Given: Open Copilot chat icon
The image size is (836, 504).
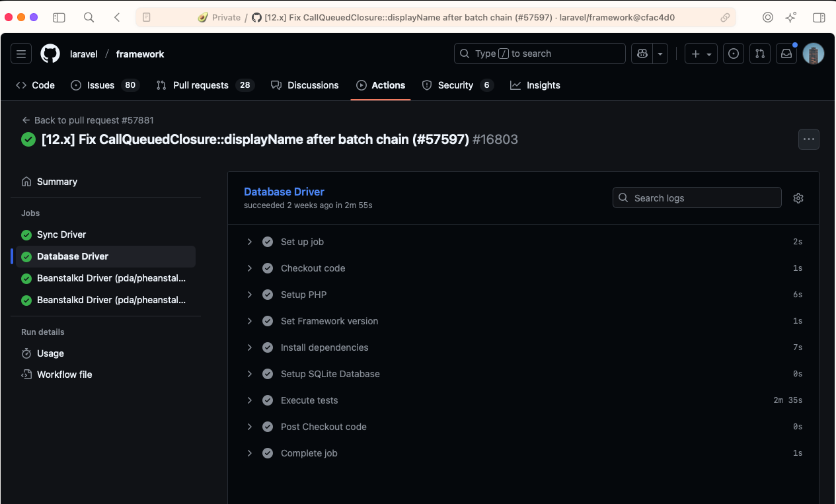Looking at the screenshot, I should [642, 54].
